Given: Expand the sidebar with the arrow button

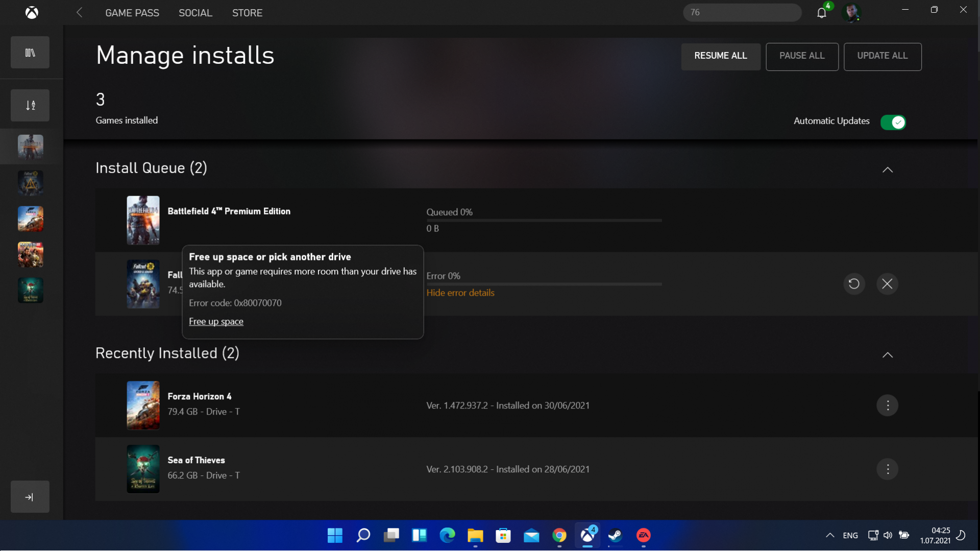Looking at the screenshot, I should [30, 497].
